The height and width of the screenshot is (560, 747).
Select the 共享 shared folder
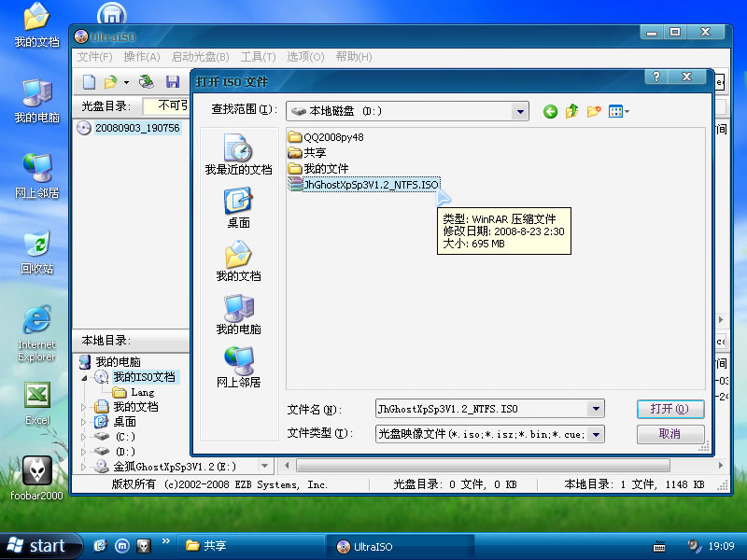[307, 153]
